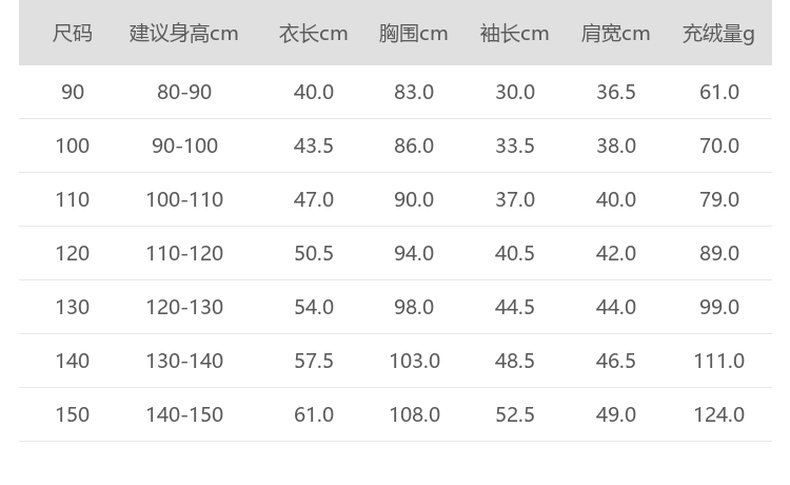Screen dimensions: 790x485
Task: Select the 90-100 height range cell
Action: coord(184,146)
